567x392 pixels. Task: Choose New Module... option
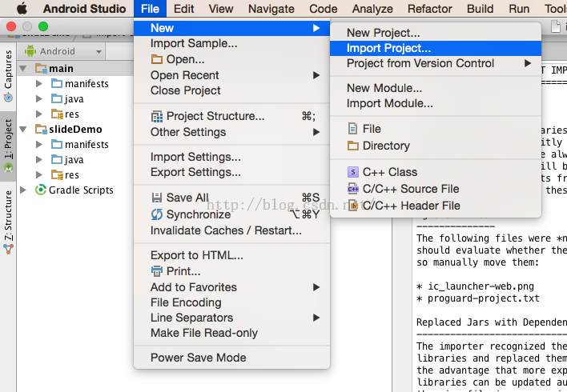tap(436, 88)
